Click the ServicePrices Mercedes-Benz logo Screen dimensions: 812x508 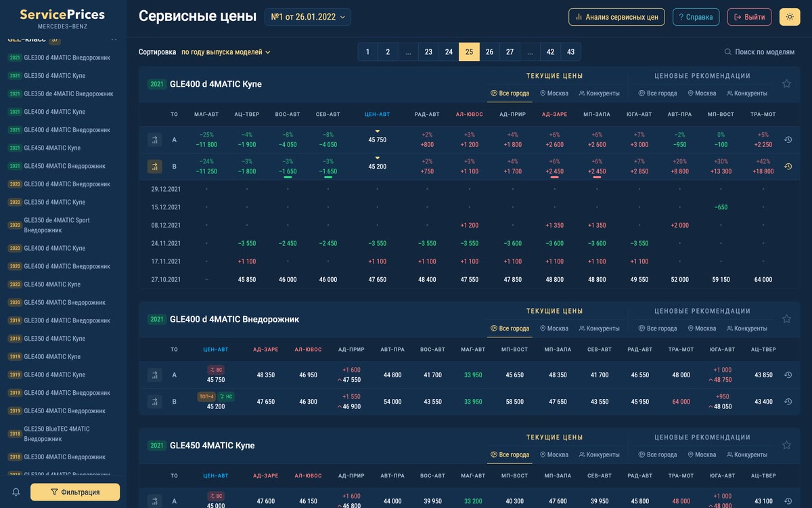(62, 18)
